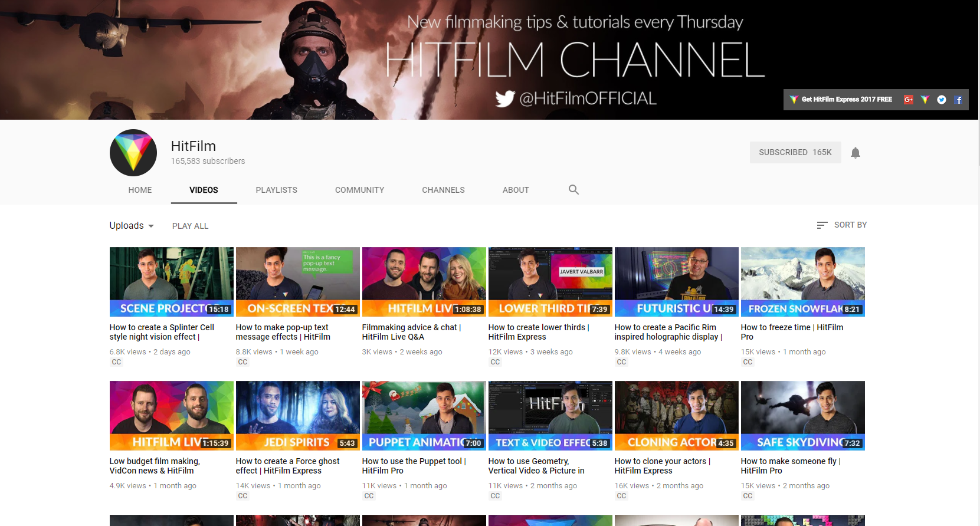Viewport: 980px width, 526px height.
Task: Open the About tab
Action: point(516,190)
